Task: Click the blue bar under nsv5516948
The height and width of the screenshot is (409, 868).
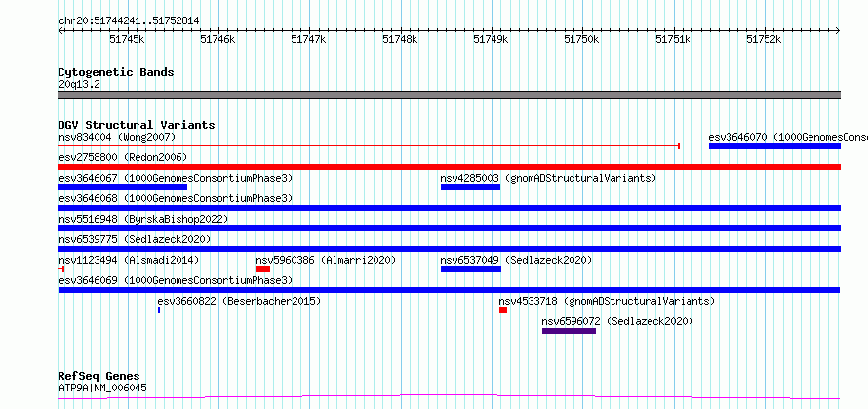Action: click(449, 228)
